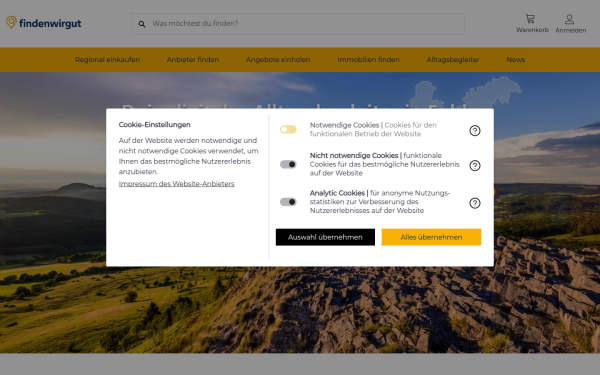Image resolution: width=600 pixels, height=375 pixels.
Task: Toggle the Analytic Cookies switch
Action: 288,202
